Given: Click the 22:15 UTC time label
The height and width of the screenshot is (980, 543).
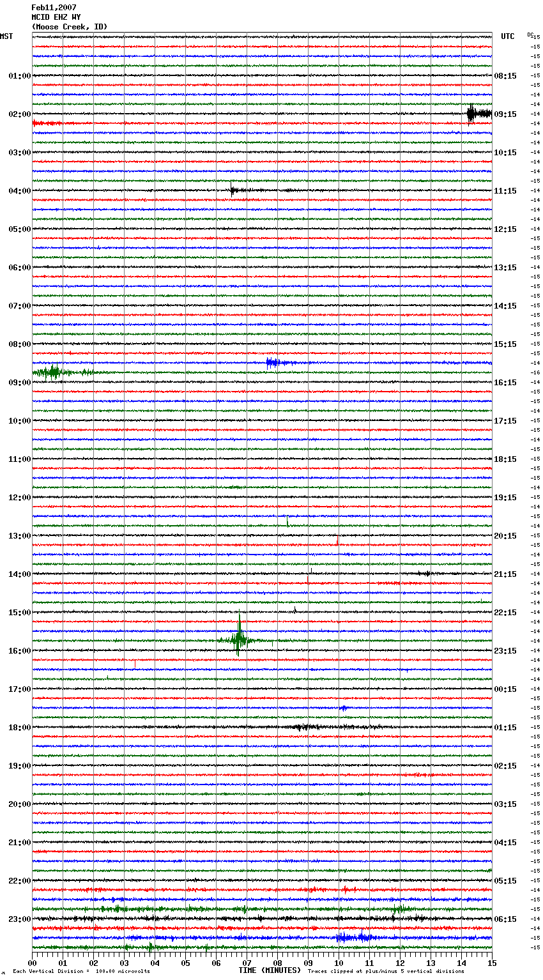Looking at the screenshot, I should (505, 613).
